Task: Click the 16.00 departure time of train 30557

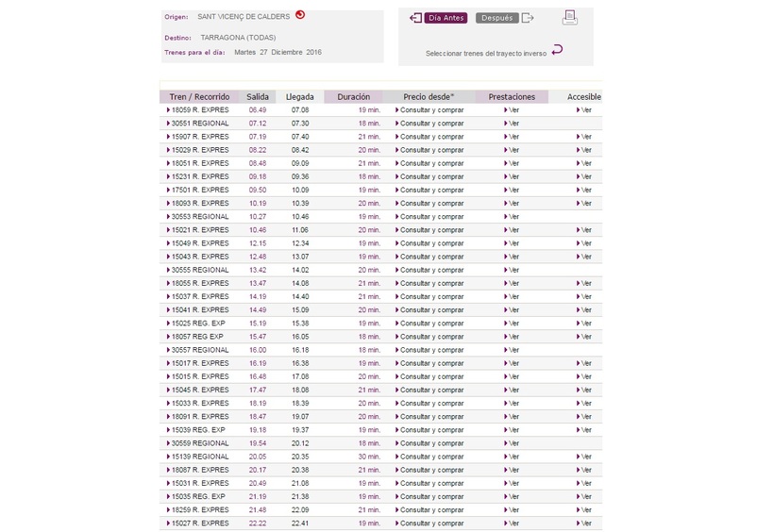Action: click(x=258, y=350)
